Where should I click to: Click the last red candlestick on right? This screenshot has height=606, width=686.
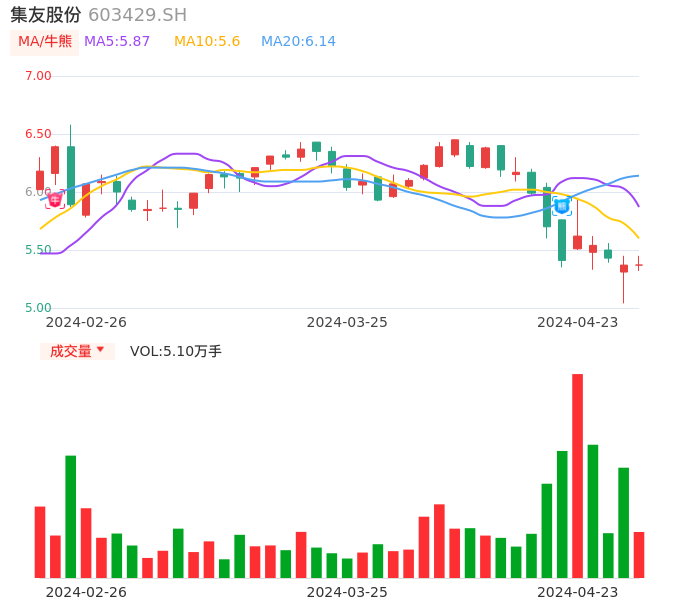639,265
